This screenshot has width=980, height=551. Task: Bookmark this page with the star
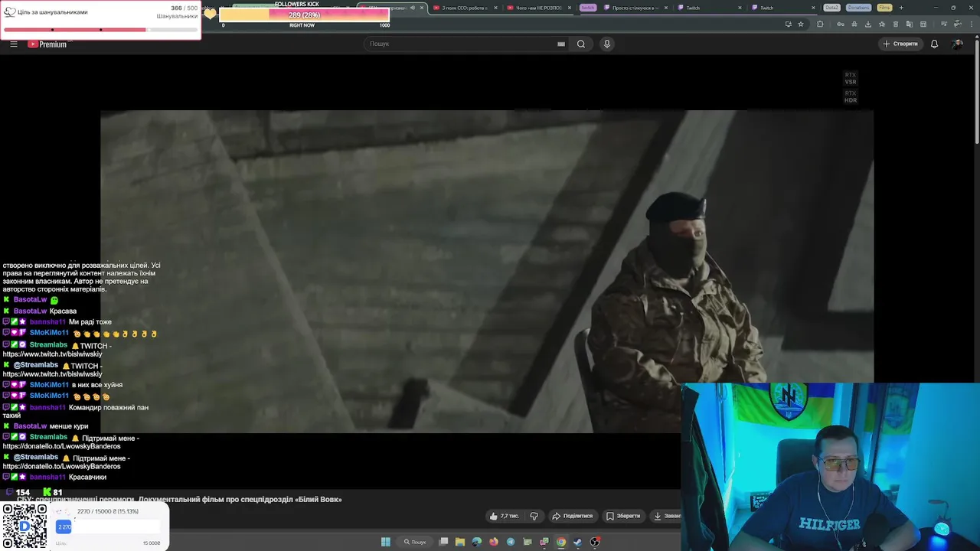pyautogui.click(x=801, y=24)
